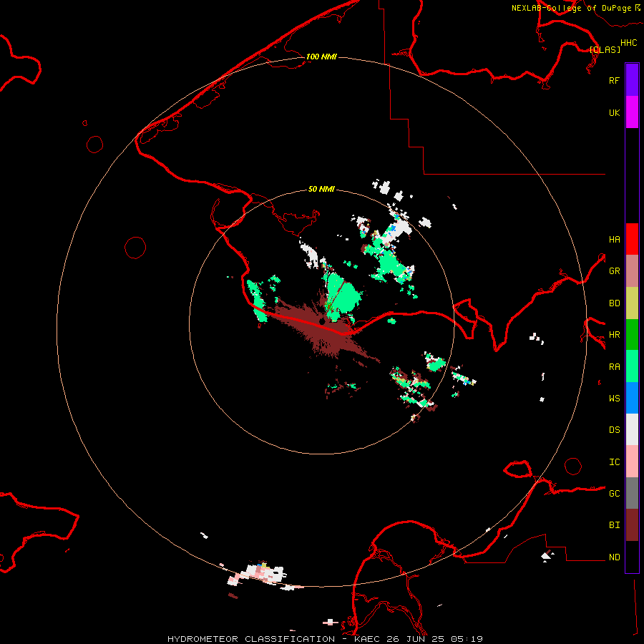Select the gray GC legend swatch
Image resolution: width=644 pixels, height=644 pixels.
coord(632,493)
